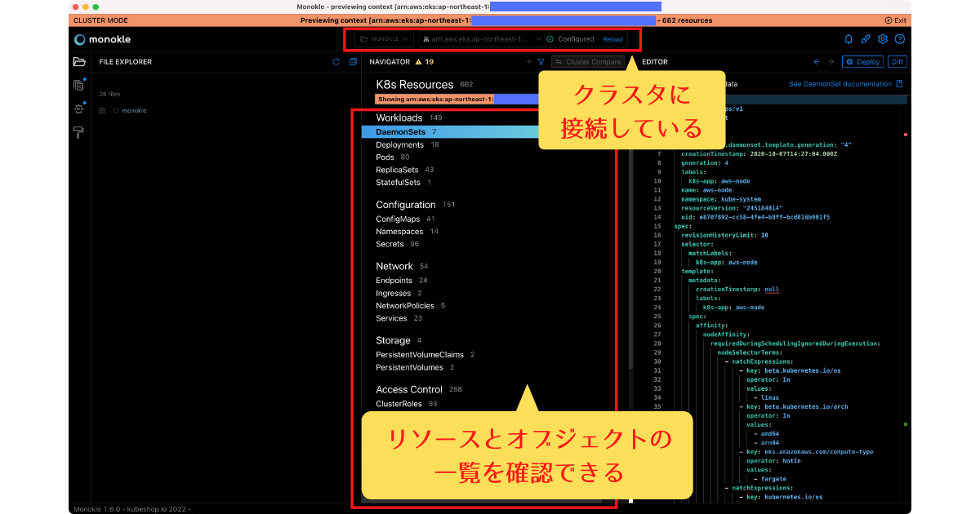Click the 'resourceVersion' line in the editor
This screenshot has height=514, width=980.
pos(732,208)
